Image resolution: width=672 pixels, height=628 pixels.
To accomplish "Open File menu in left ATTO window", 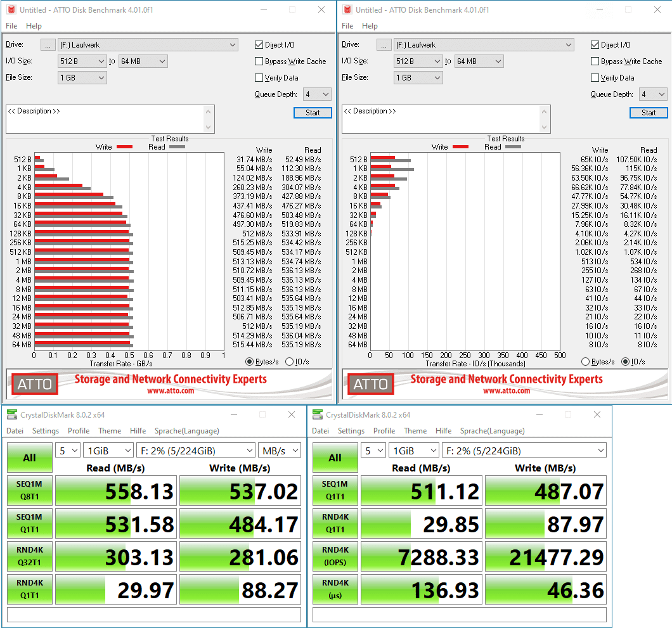I will tap(11, 26).
